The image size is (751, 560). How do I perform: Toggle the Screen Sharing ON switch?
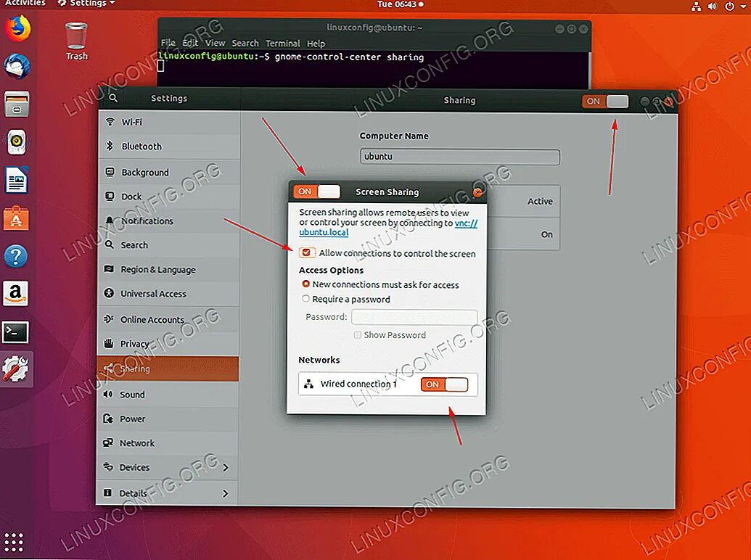tap(316, 192)
